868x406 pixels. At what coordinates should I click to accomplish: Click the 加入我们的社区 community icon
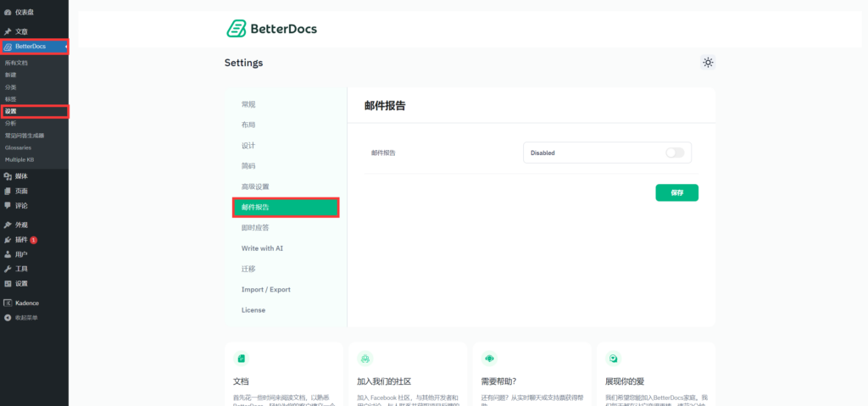tap(365, 359)
